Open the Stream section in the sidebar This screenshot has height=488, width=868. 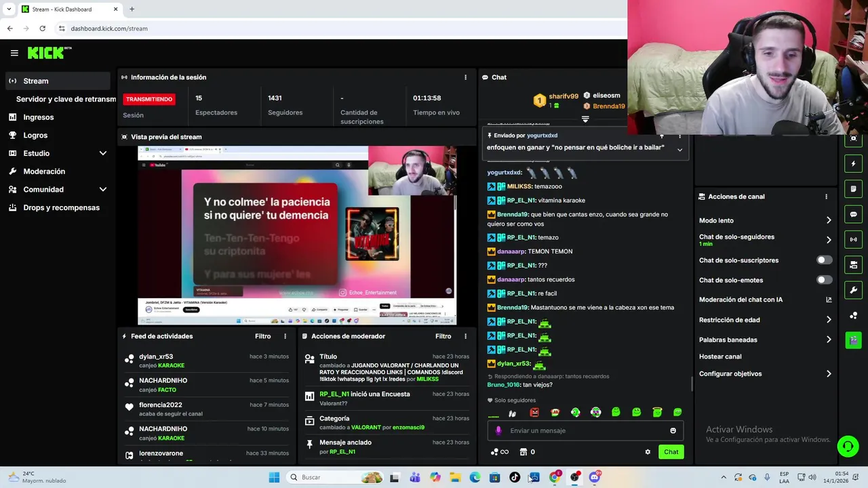pos(57,81)
